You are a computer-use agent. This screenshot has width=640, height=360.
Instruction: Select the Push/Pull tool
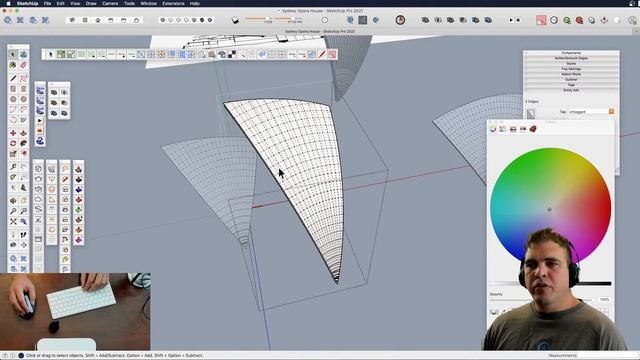[23, 133]
